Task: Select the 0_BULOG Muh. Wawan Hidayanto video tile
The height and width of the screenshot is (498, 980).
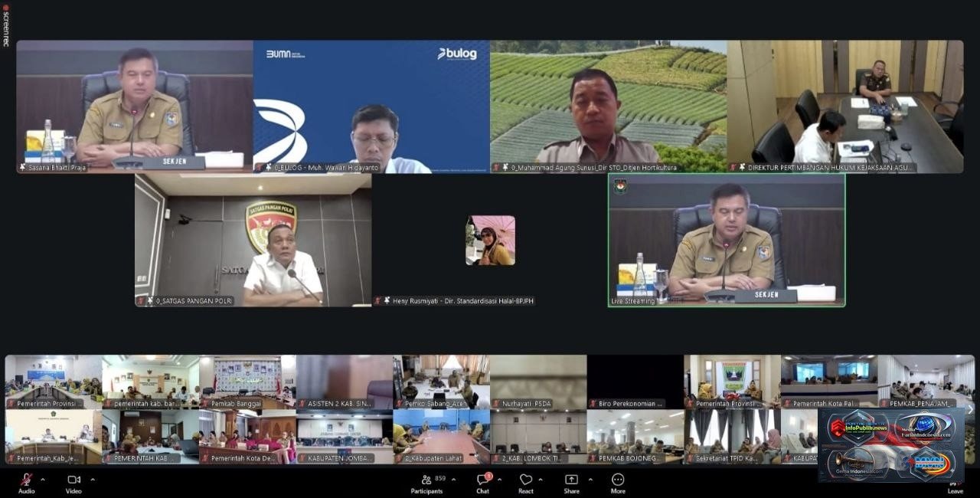Action: click(x=371, y=106)
